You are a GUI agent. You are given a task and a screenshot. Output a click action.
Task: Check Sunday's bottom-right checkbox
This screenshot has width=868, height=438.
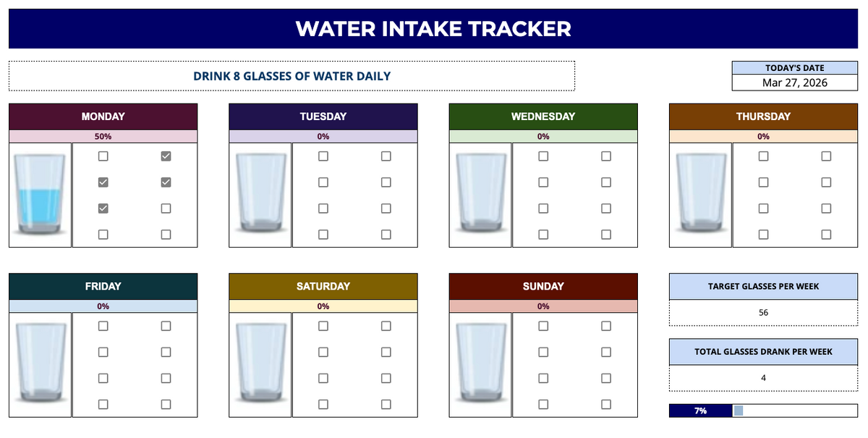pyautogui.click(x=606, y=405)
